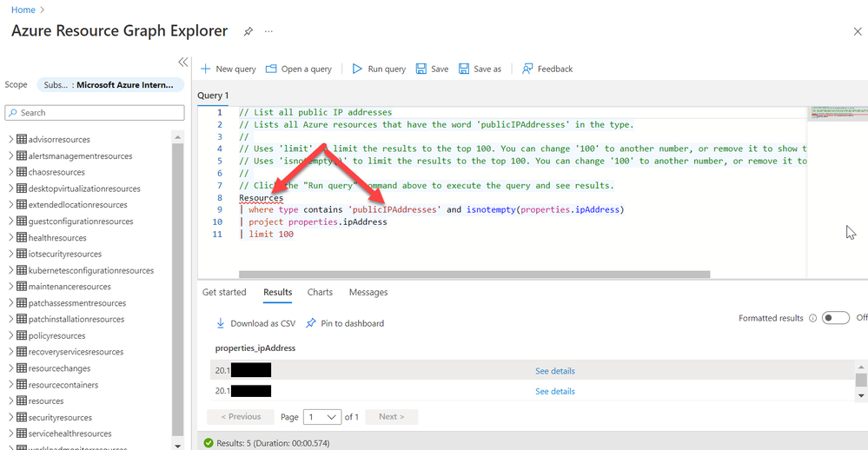Click the Pin to dashboard pin icon

(311, 323)
